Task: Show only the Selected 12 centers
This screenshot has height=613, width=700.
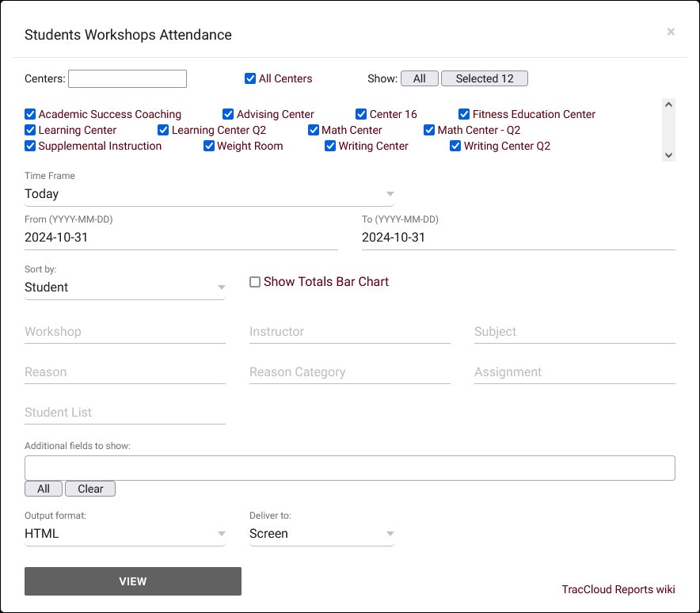Action: [484, 78]
